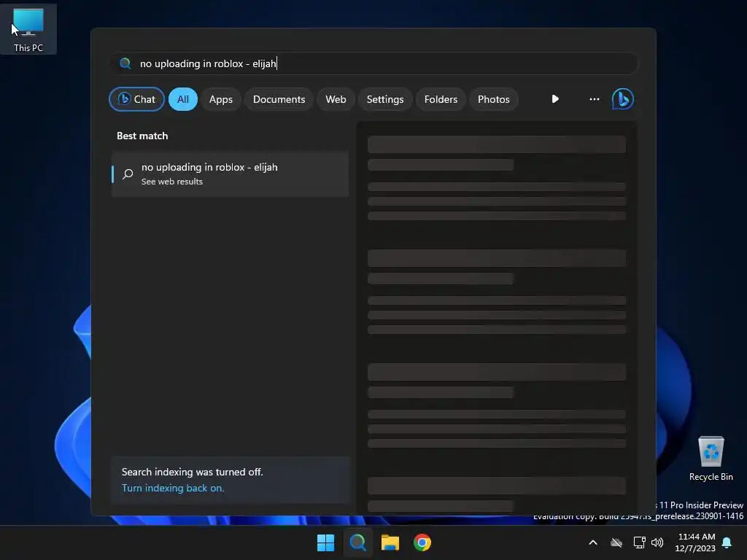Click the OneDrive cloud tray icon
Screen dimensions: 747x560
616,542
